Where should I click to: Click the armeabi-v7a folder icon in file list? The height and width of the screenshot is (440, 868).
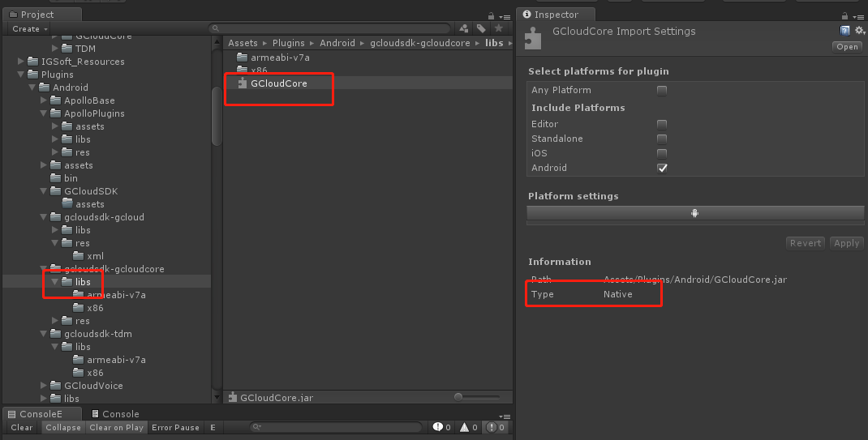pos(242,57)
